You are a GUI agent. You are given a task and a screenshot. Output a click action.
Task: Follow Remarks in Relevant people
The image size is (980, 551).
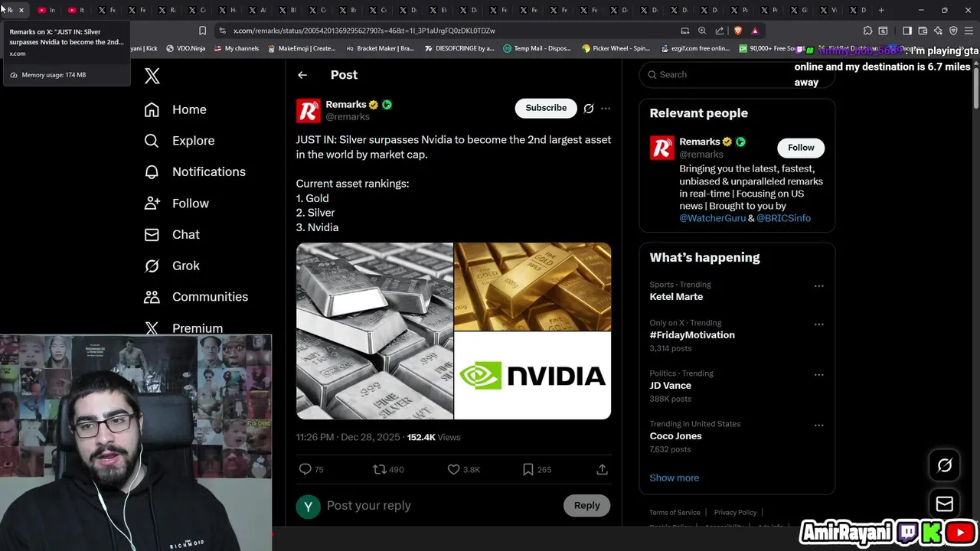(801, 148)
